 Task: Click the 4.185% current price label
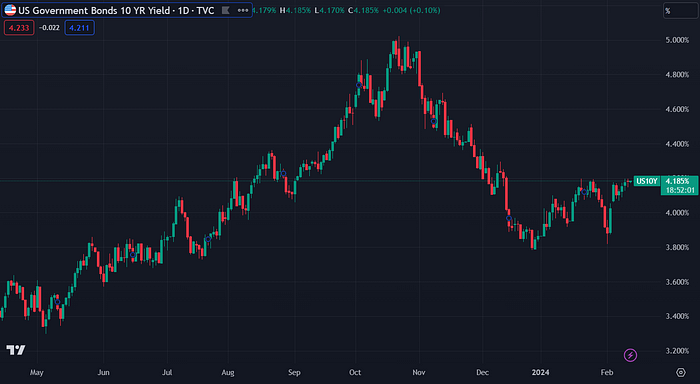pos(677,181)
